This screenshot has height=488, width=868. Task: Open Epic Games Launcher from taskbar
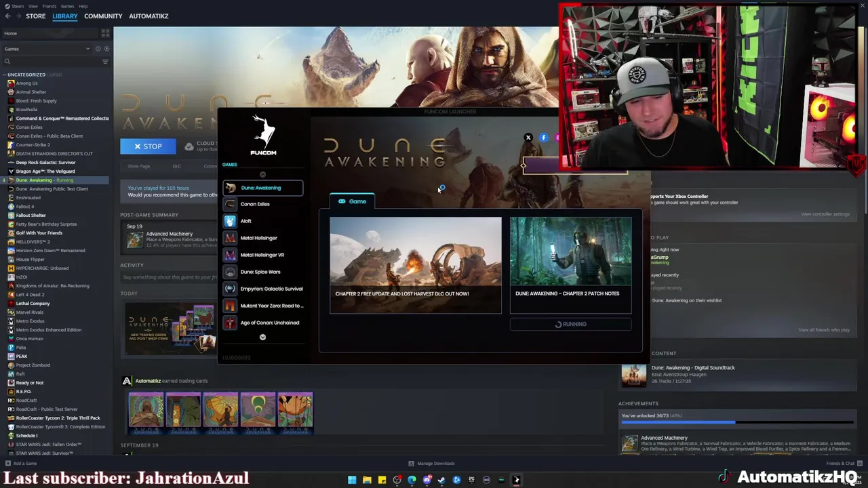point(471,480)
